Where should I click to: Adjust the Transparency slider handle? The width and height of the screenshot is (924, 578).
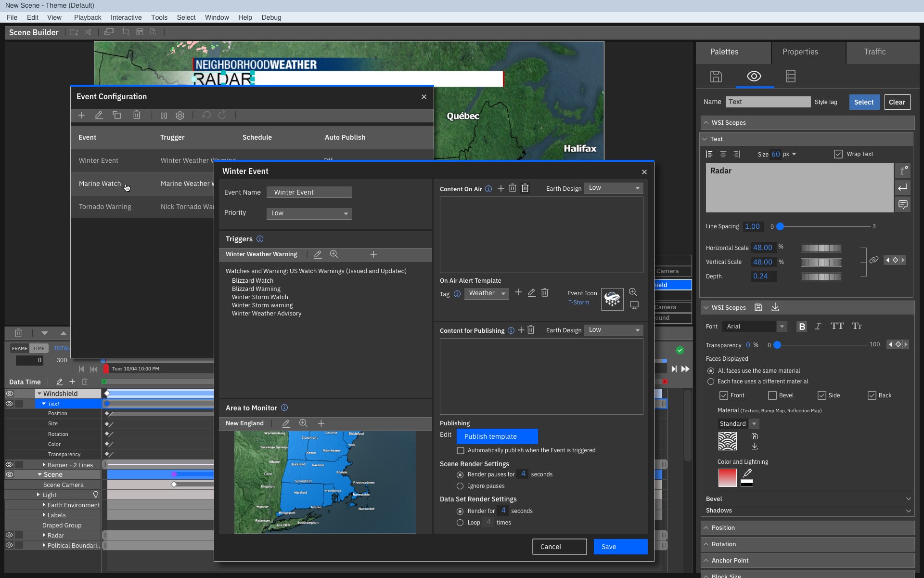click(778, 345)
